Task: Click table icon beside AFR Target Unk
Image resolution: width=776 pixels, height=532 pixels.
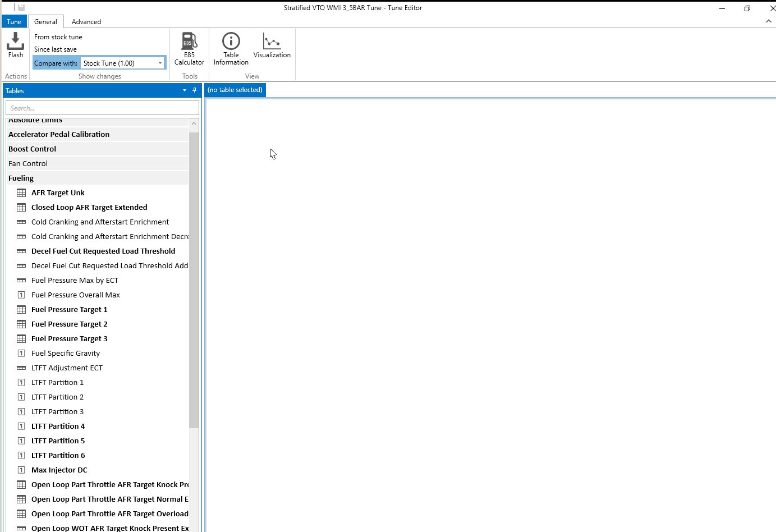Action: [21, 192]
